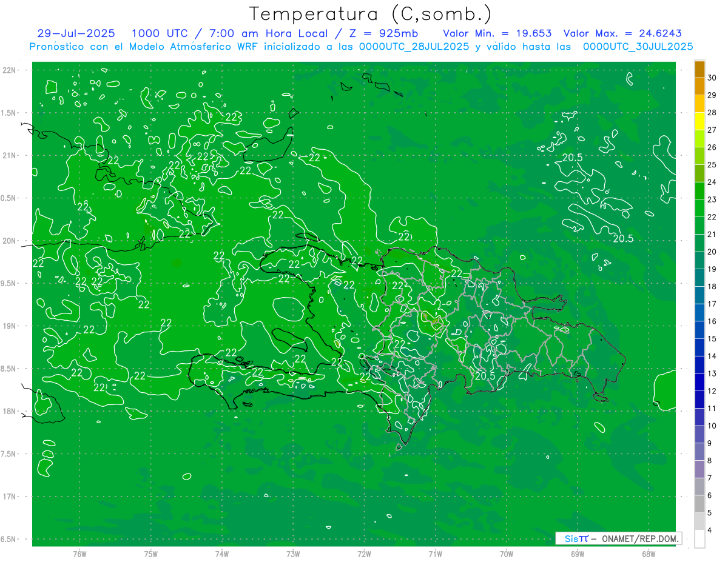Click the "76W" longitude label

pyautogui.click(x=79, y=555)
